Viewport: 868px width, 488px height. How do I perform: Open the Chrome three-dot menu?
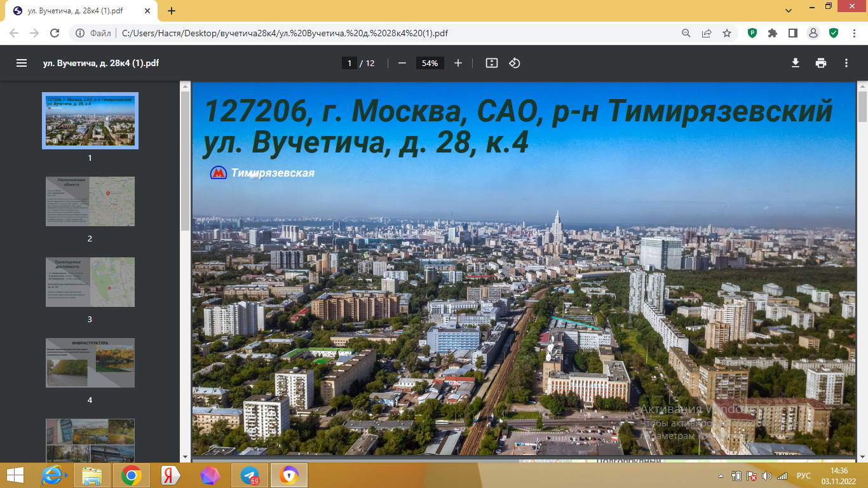pos(853,33)
